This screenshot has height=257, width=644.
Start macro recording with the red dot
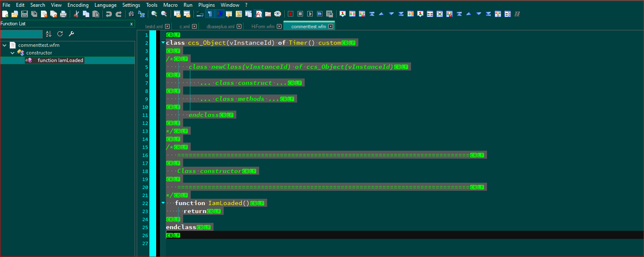click(x=290, y=14)
